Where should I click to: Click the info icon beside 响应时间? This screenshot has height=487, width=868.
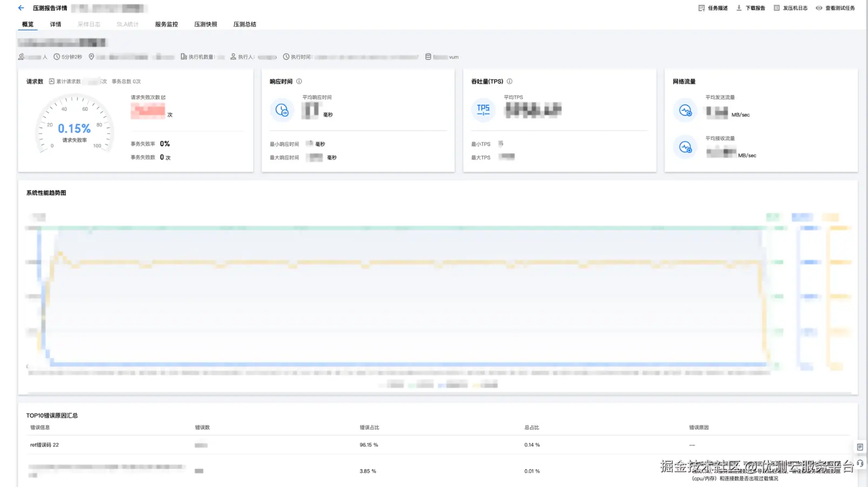[299, 82]
